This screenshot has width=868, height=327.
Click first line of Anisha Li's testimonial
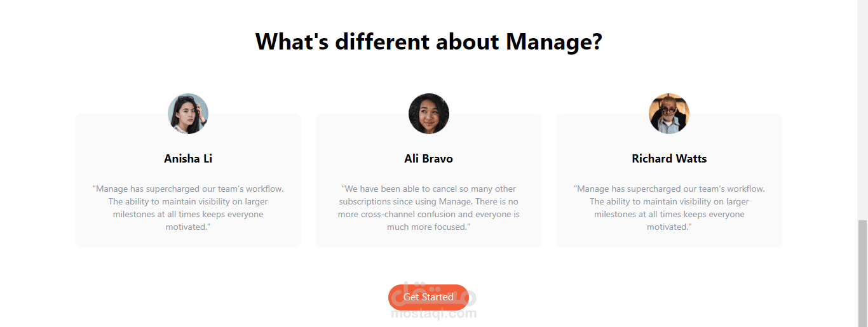[x=188, y=189]
